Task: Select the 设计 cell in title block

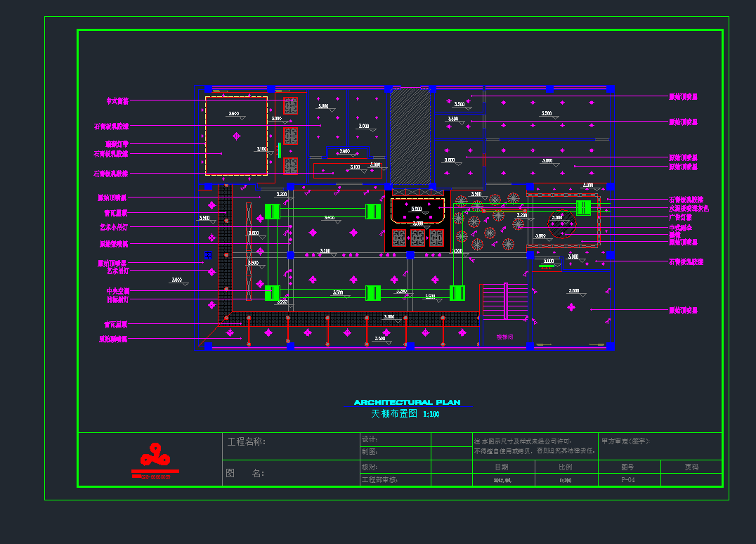Action: 370,439
